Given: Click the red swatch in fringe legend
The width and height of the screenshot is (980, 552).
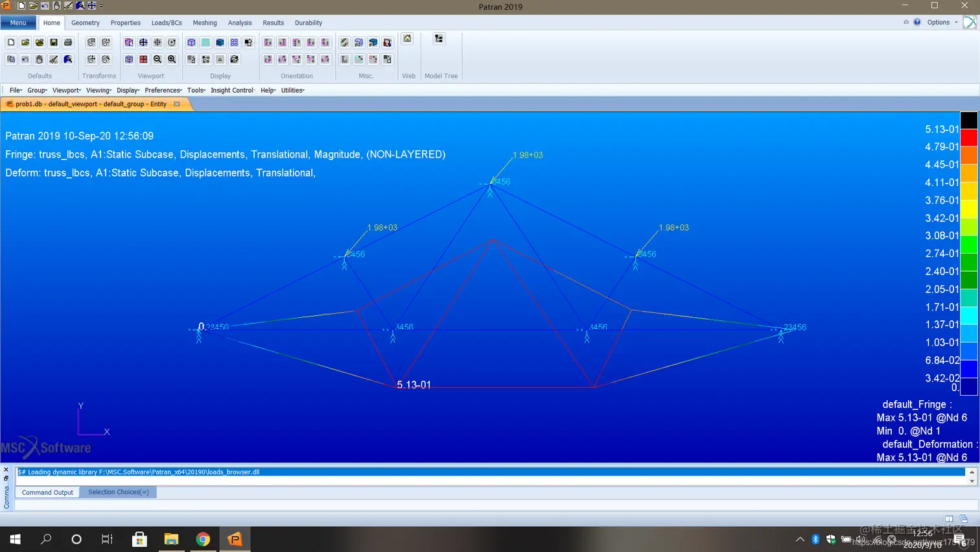Looking at the screenshot, I should coord(968,138).
